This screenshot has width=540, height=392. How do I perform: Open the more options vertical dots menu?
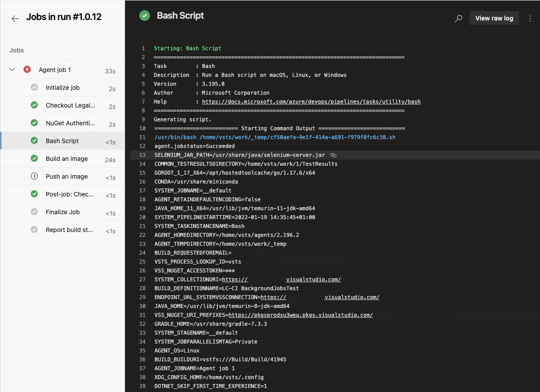pos(530,19)
